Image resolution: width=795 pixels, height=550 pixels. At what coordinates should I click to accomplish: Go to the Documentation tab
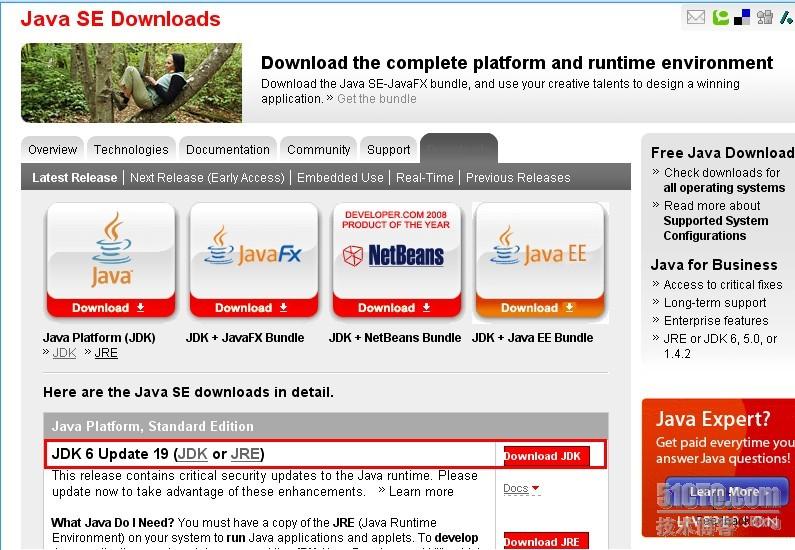[228, 150]
